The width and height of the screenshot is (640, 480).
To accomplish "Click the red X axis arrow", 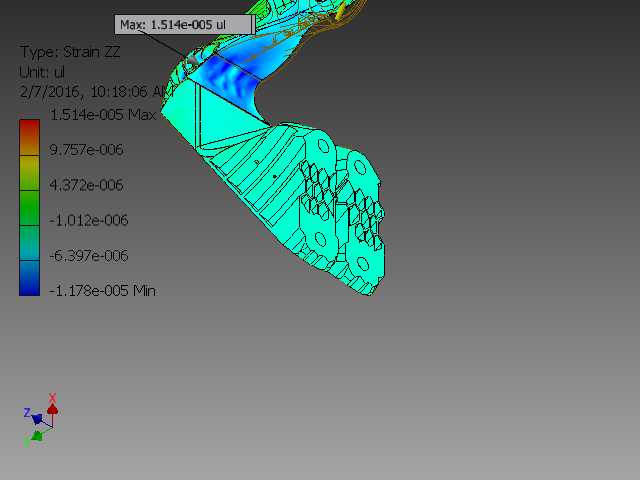I will coord(52,409).
